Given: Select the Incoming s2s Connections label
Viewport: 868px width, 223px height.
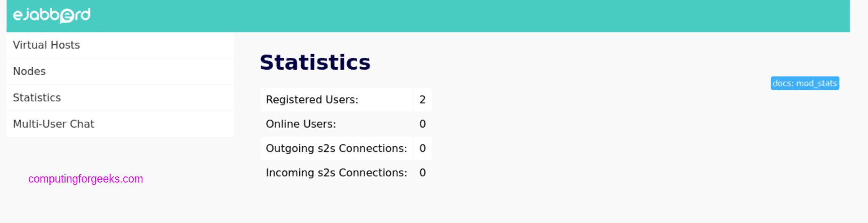Looking at the screenshot, I should point(337,173).
